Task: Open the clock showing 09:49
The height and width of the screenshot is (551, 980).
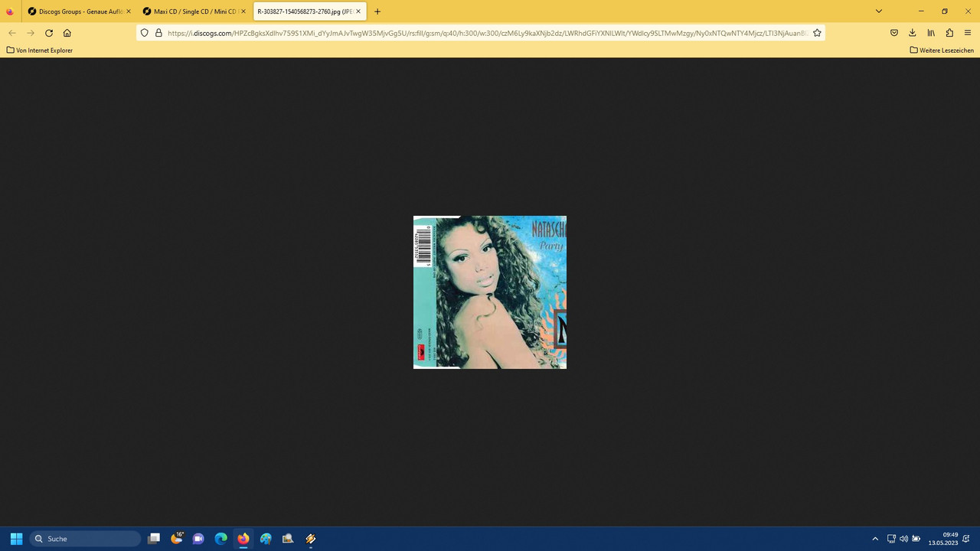Action: [943, 539]
